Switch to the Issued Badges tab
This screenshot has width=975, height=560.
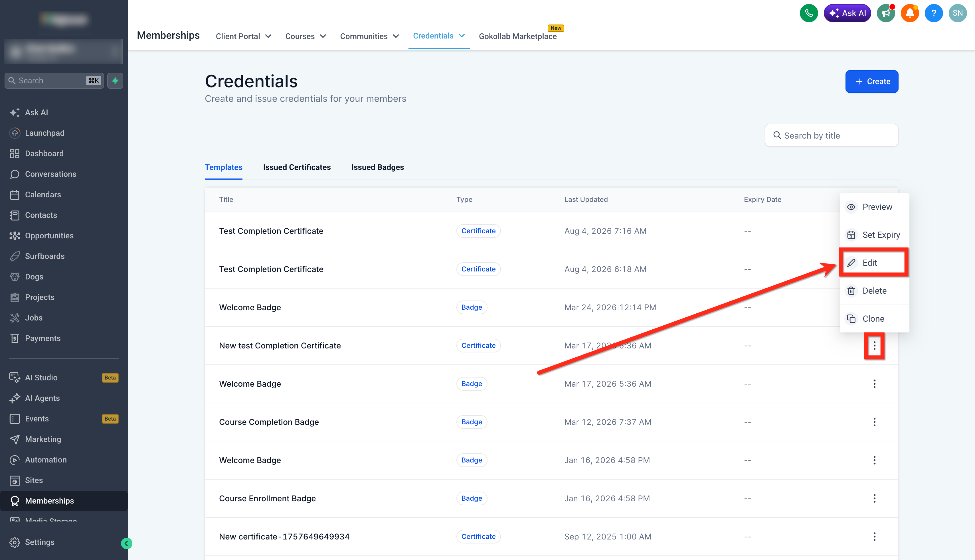(377, 167)
